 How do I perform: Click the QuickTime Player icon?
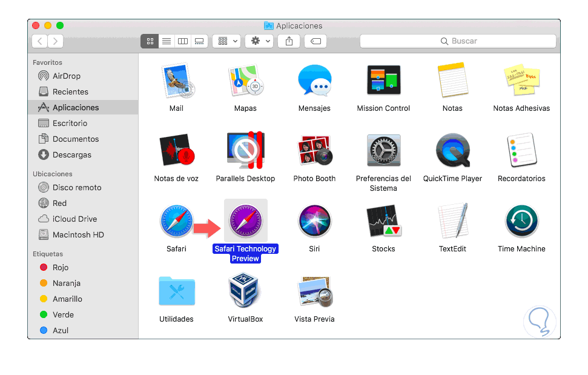pos(452,150)
